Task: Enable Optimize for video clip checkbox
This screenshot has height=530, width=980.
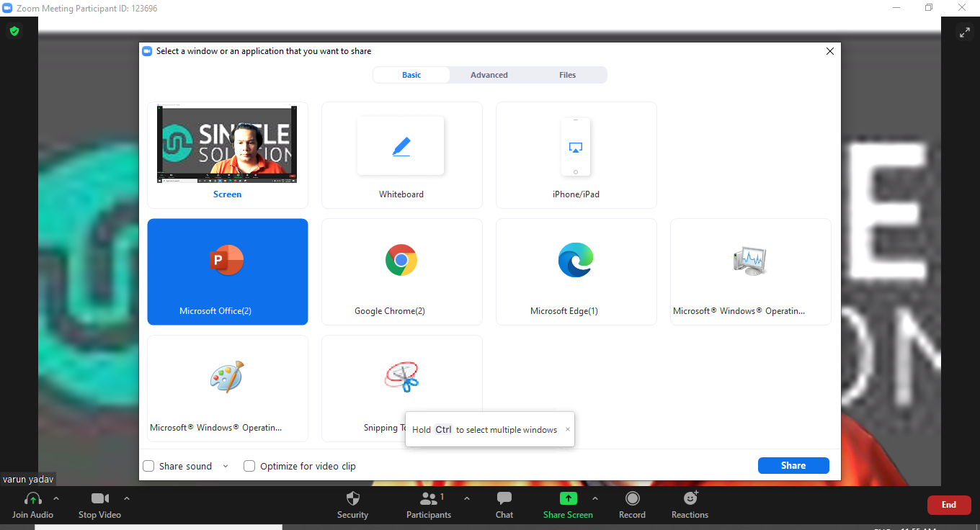Action: (x=249, y=466)
